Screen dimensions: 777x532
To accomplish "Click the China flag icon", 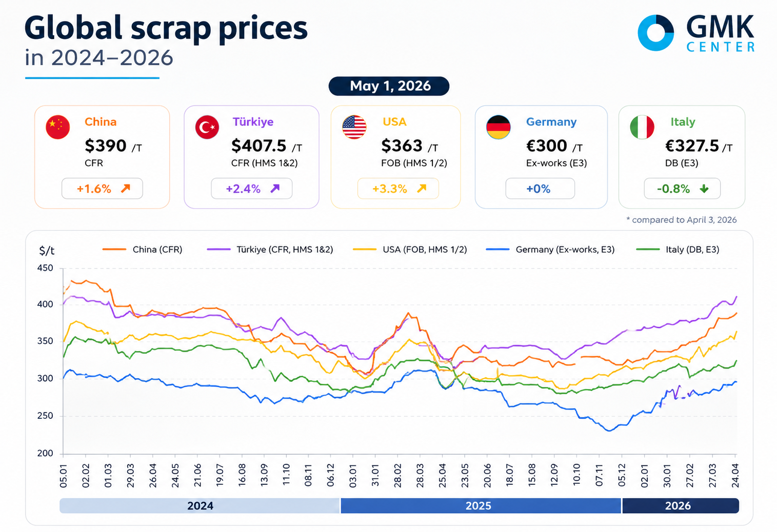I will 58,127.
